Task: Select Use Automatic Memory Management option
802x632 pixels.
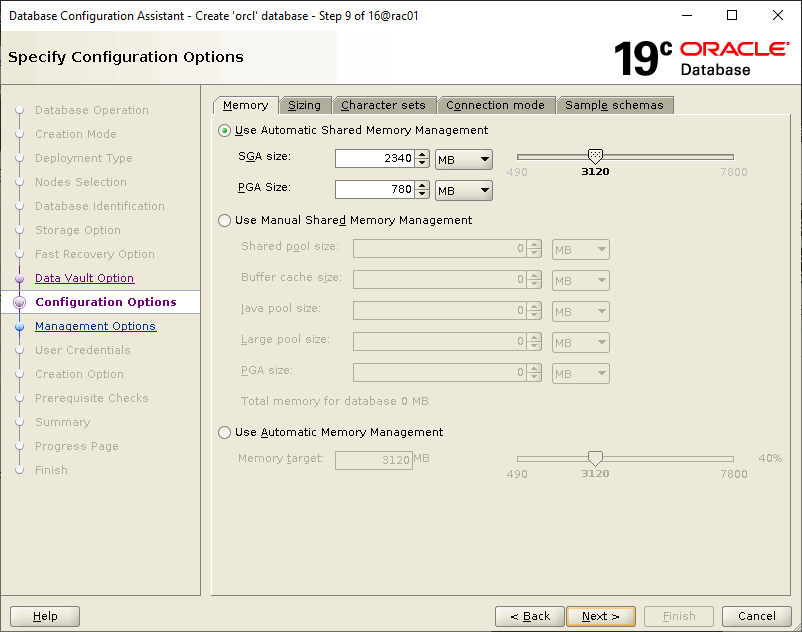Action: 224,432
